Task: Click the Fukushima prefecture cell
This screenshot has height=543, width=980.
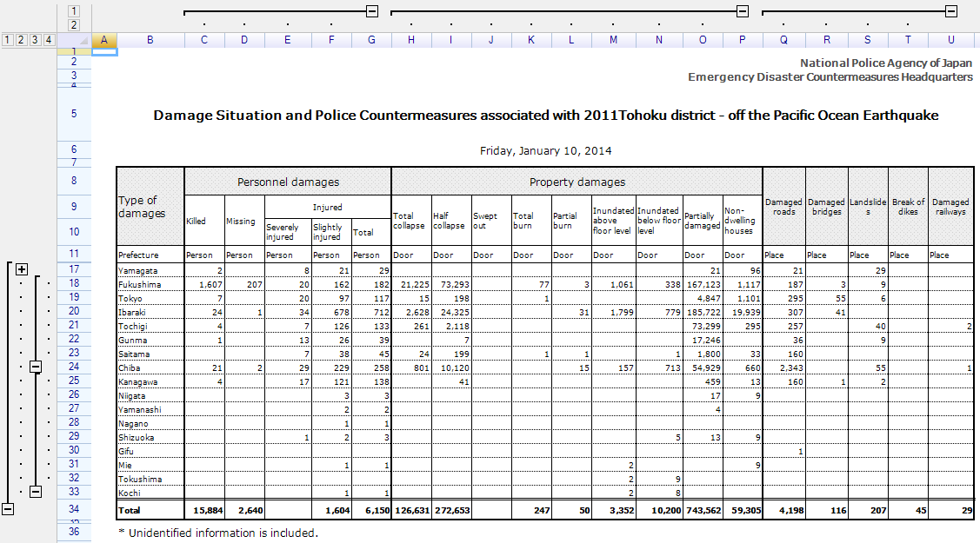Action: tap(150, 284)
